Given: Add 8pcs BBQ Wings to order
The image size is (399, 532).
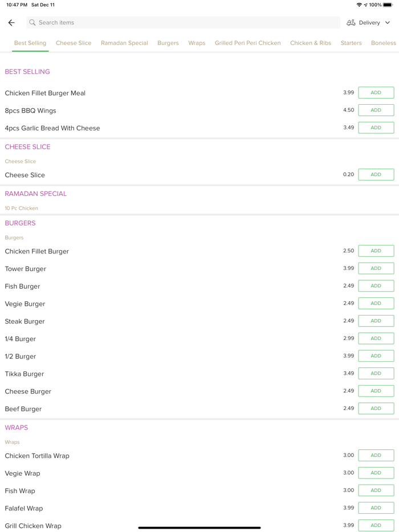Looking at the screenshot, I should [376, 111].
